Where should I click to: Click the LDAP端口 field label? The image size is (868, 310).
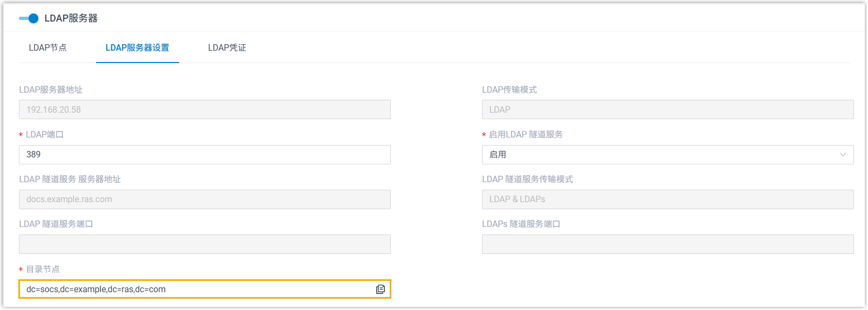pos(45,135)
